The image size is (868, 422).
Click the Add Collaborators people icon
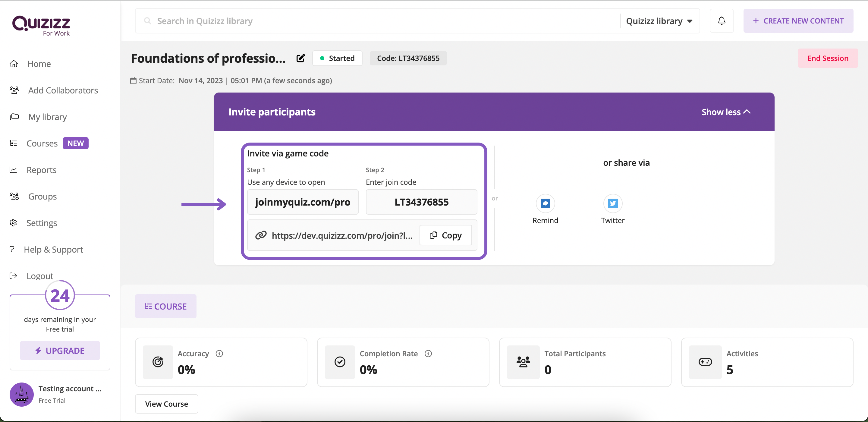point(14,90)
